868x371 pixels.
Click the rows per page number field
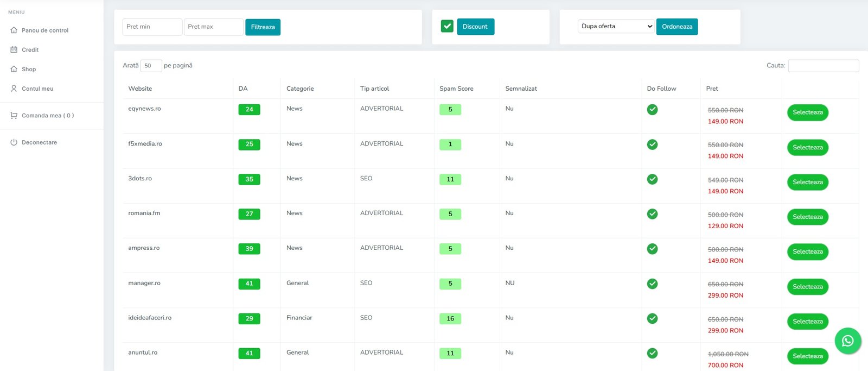[x=151, y=66]
